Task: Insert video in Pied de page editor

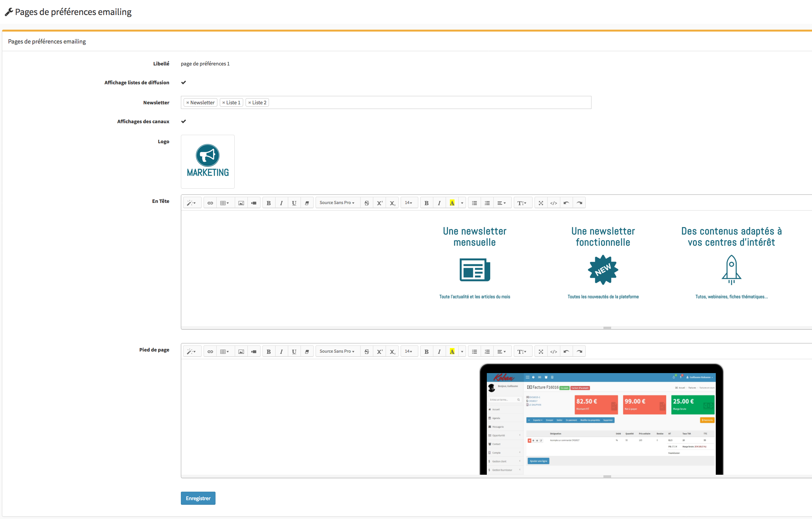Action: pos(254,352)
